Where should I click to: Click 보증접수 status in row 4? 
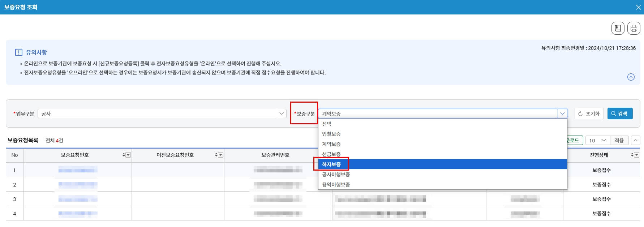(601, 213)
